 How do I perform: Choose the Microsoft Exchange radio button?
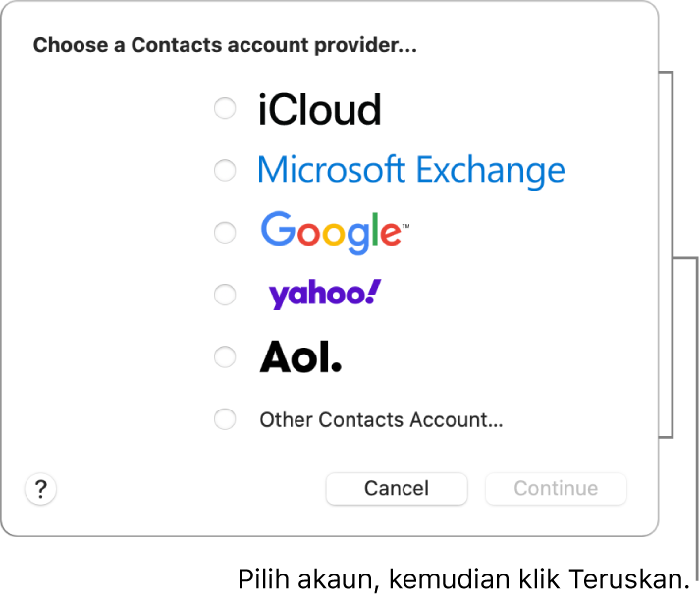click(x=225, y=171)
